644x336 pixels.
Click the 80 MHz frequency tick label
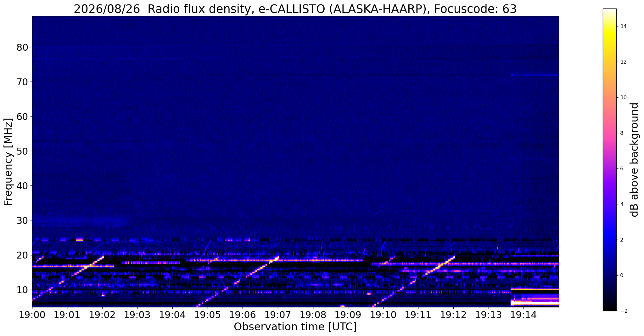click(22, 47)
